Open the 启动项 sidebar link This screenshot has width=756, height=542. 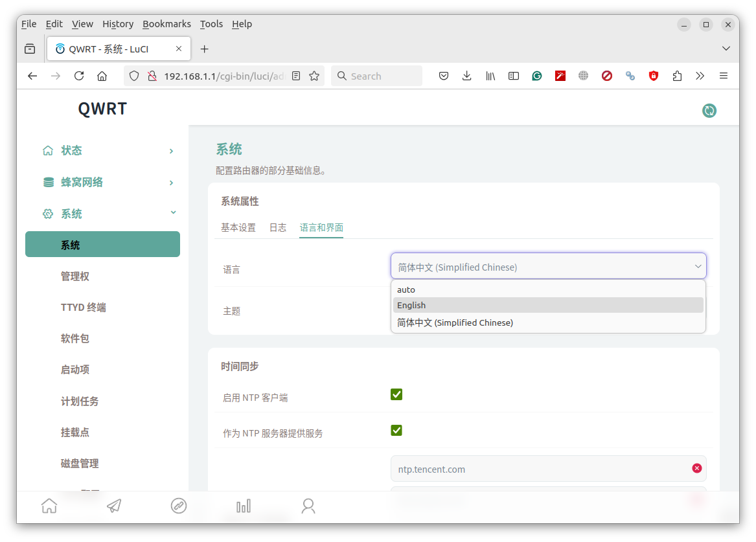click(74, 370)
